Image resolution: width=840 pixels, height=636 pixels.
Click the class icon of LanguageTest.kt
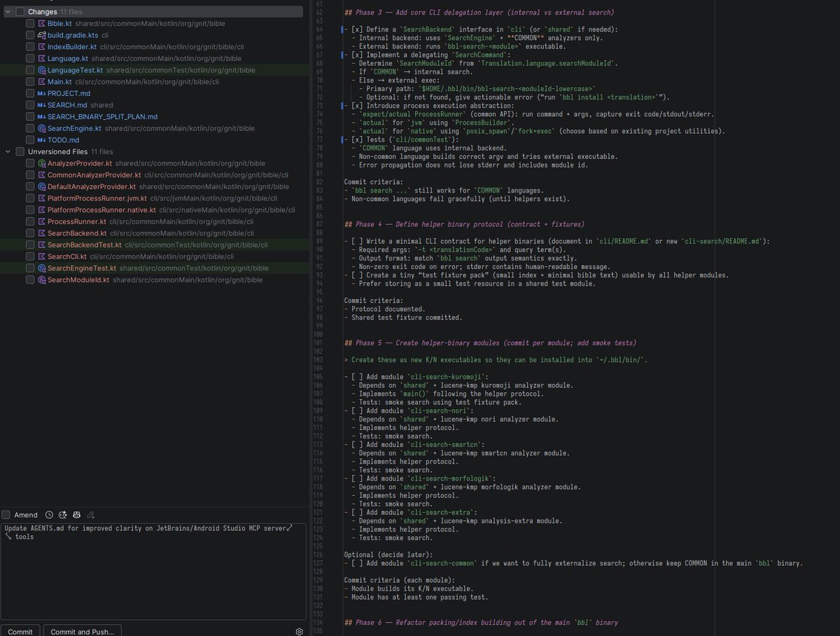coord(42,70)
